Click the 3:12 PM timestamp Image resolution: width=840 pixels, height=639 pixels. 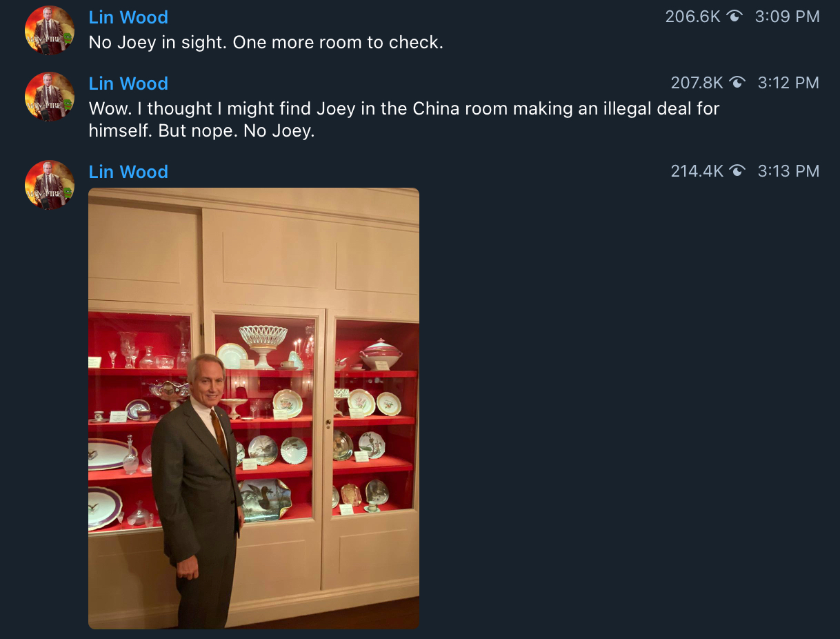point(789,83)
